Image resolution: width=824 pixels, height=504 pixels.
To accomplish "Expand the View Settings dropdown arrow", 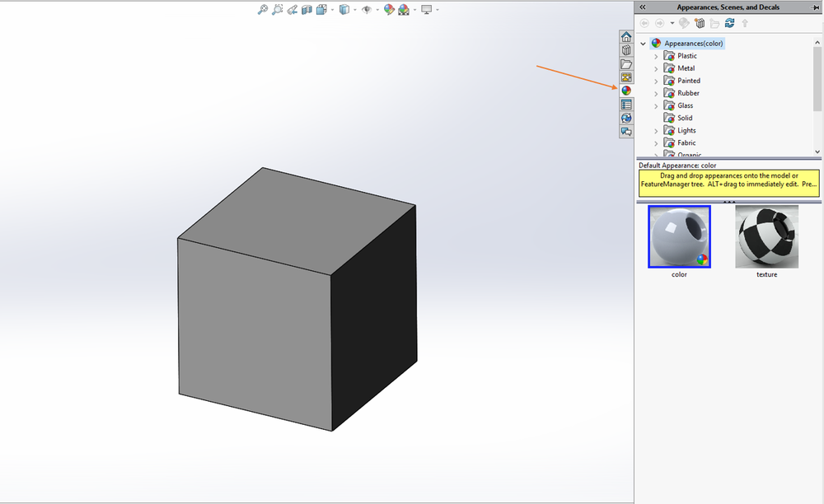I will (x=438, y=10).
